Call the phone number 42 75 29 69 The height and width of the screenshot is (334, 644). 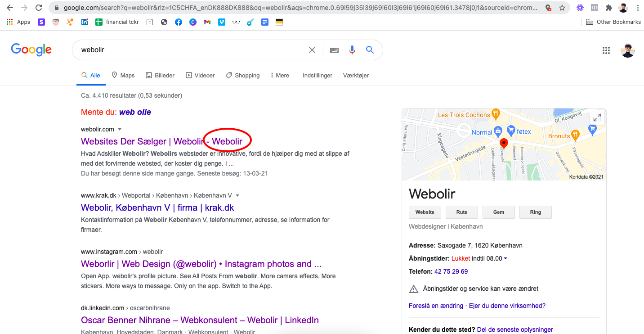click(x=451, y=271)
